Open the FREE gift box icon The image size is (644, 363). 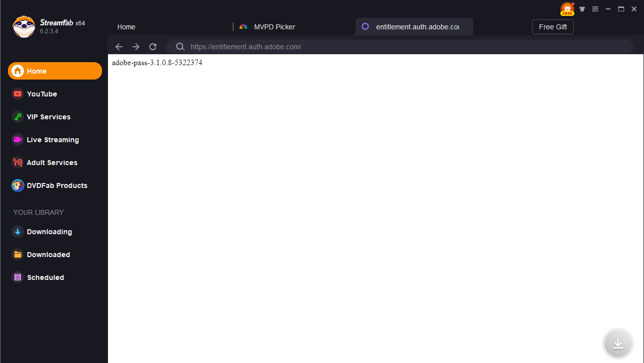coord(567,9)
